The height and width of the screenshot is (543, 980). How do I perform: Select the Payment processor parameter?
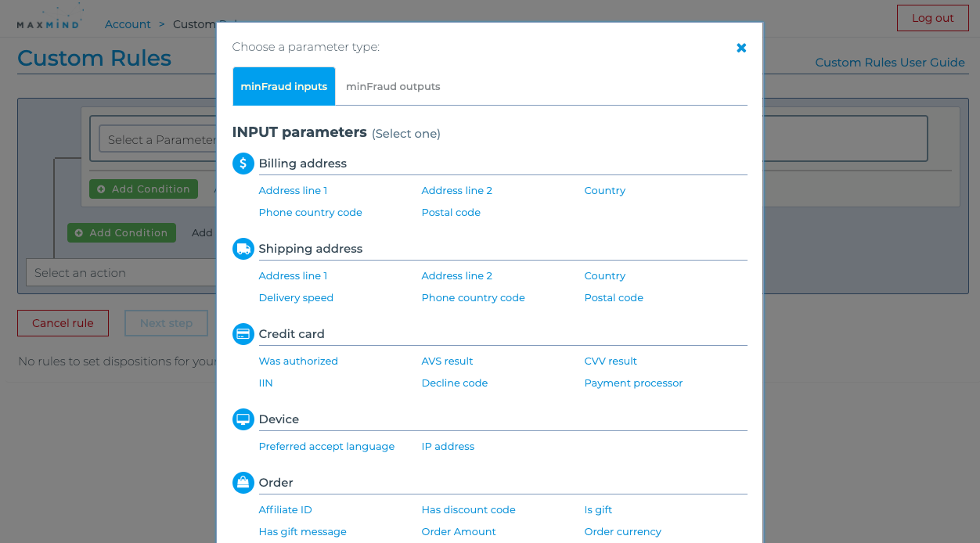(633, 383)
